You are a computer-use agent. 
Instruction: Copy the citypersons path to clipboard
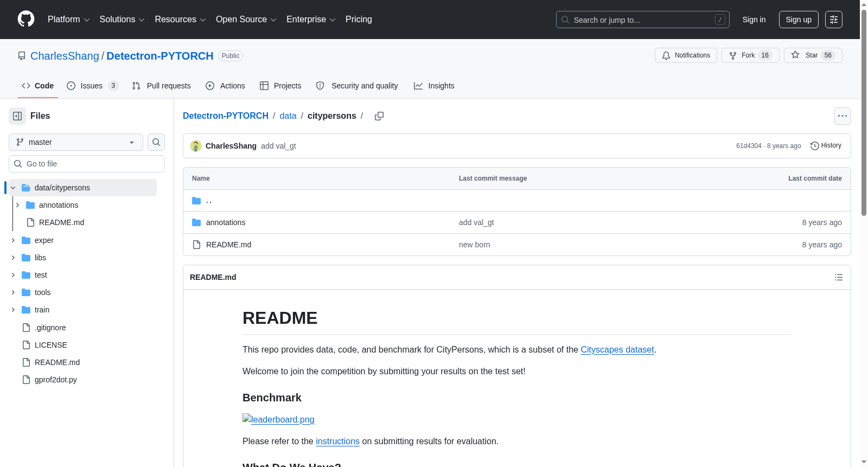(x=379, y=116)
